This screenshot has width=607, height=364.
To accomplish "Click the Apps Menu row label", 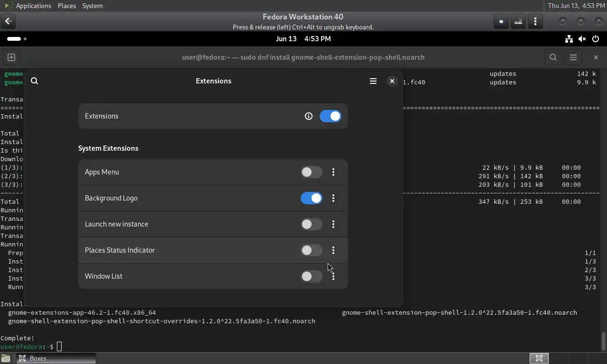I will (102, 172).
